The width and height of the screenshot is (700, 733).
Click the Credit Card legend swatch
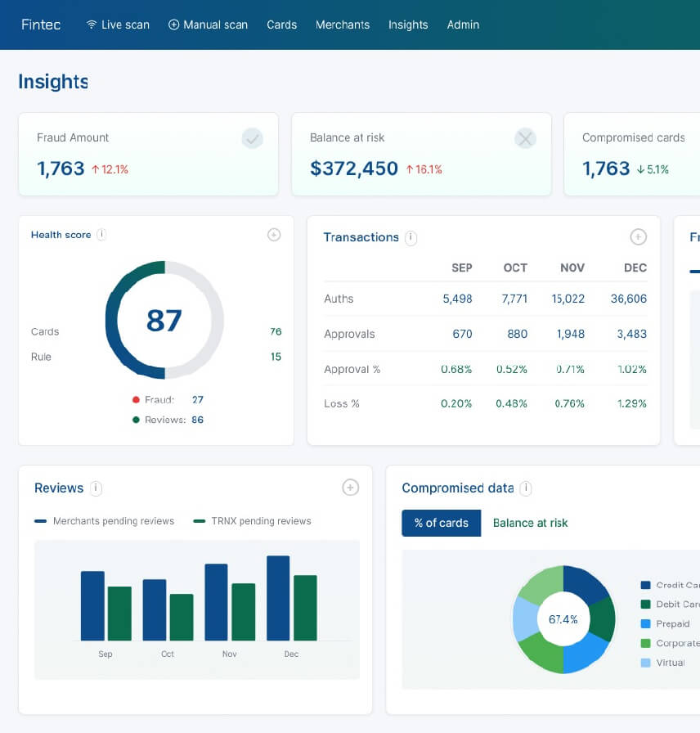646,585
